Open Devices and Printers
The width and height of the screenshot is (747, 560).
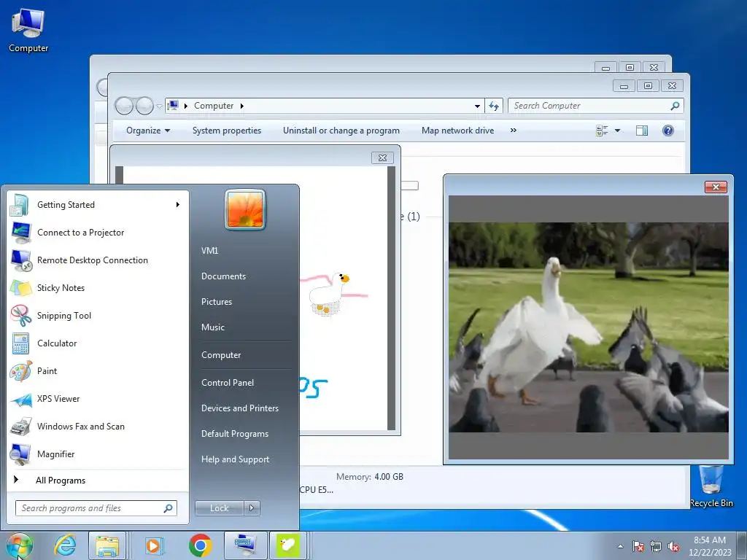coord(239,408)
